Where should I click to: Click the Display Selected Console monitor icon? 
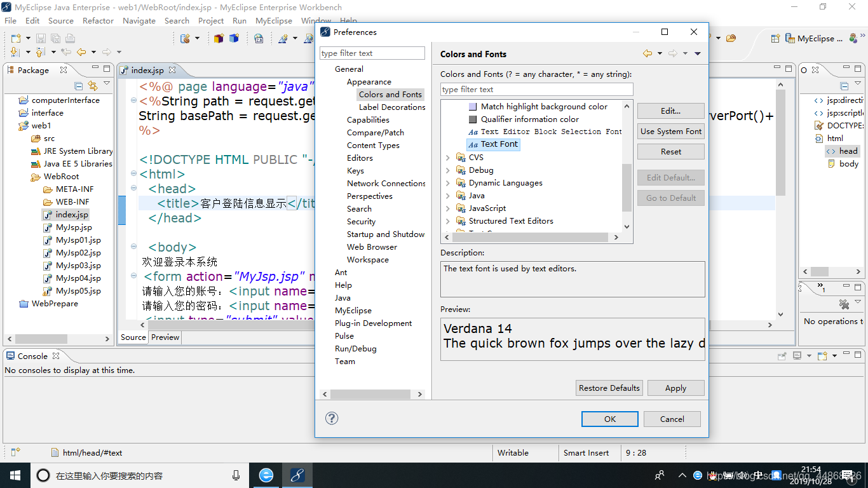click(797, 356)
